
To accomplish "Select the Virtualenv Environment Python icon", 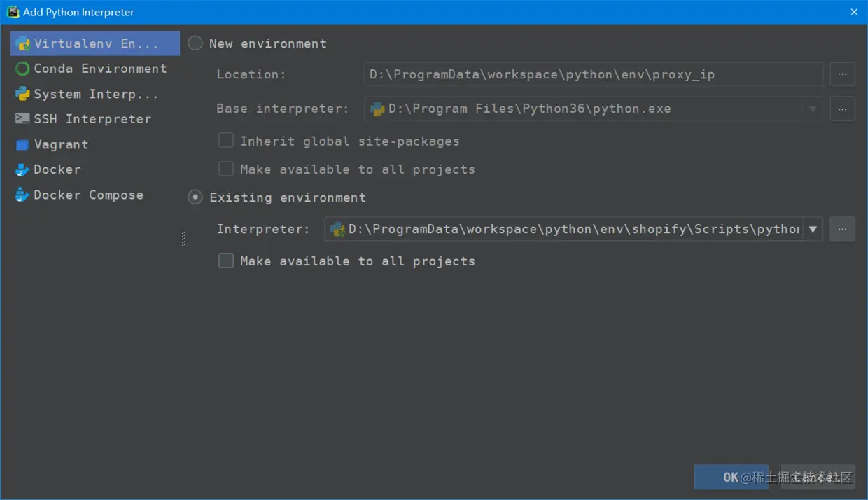I will point(22,43).
